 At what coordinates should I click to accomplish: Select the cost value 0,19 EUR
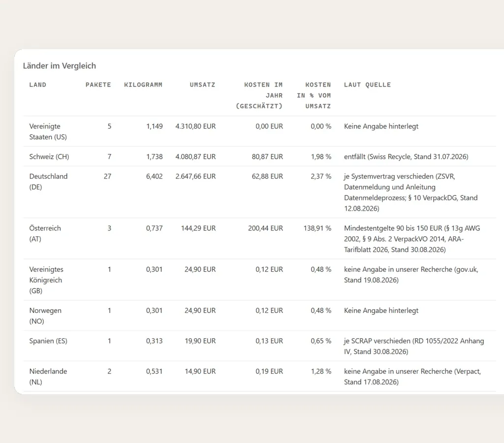pyautogui.click(x=269, y=371)
